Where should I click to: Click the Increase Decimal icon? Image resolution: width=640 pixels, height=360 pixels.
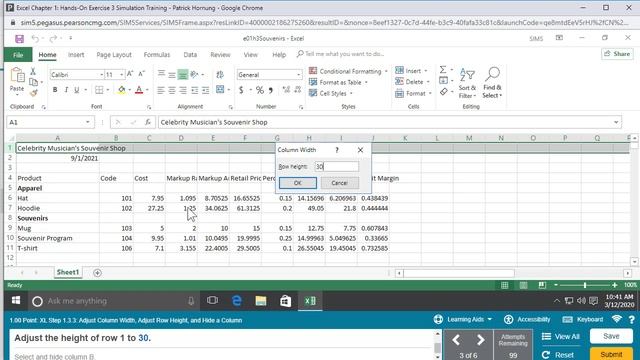286,90
